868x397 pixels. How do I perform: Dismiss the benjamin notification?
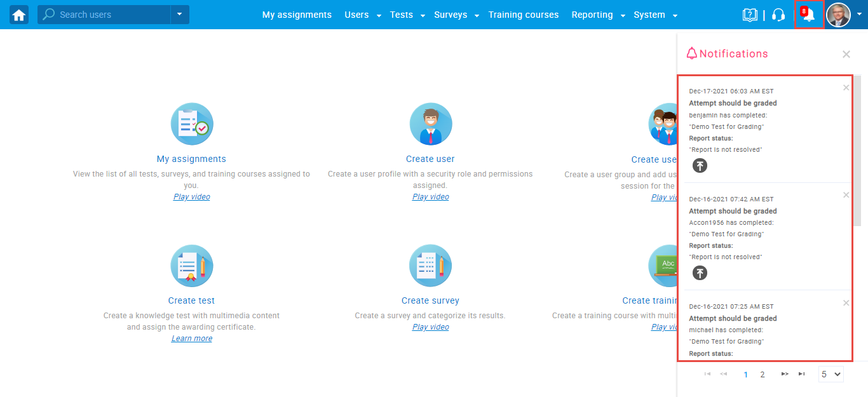point(846,88)
